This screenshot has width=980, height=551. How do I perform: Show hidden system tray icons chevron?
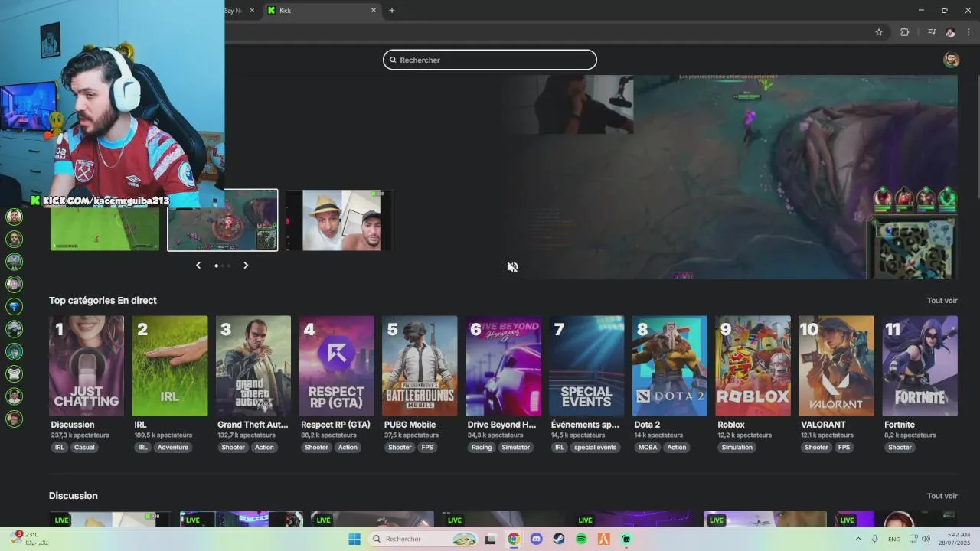[857, 540]
